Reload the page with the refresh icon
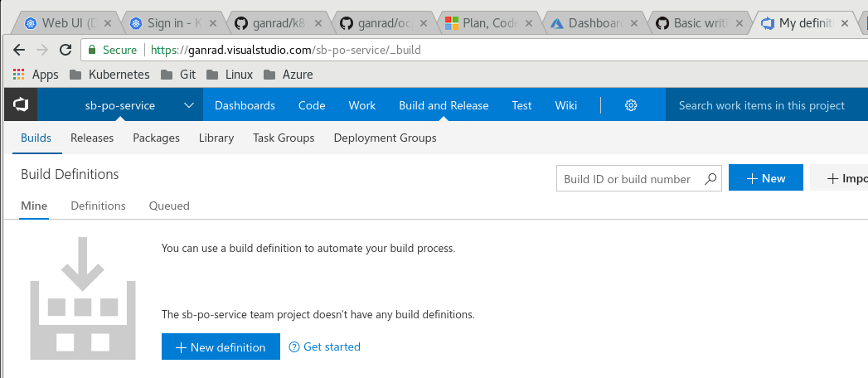 [x=65, y=50]
